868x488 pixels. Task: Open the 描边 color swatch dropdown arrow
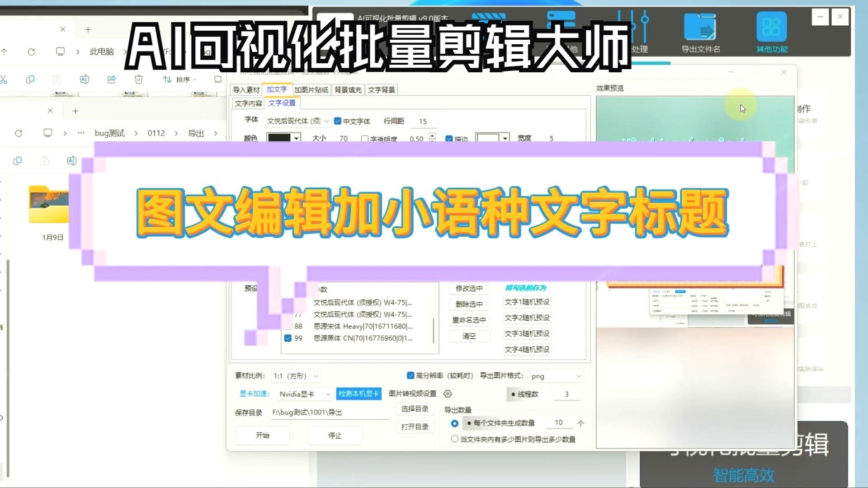click(x=505, y=138)
